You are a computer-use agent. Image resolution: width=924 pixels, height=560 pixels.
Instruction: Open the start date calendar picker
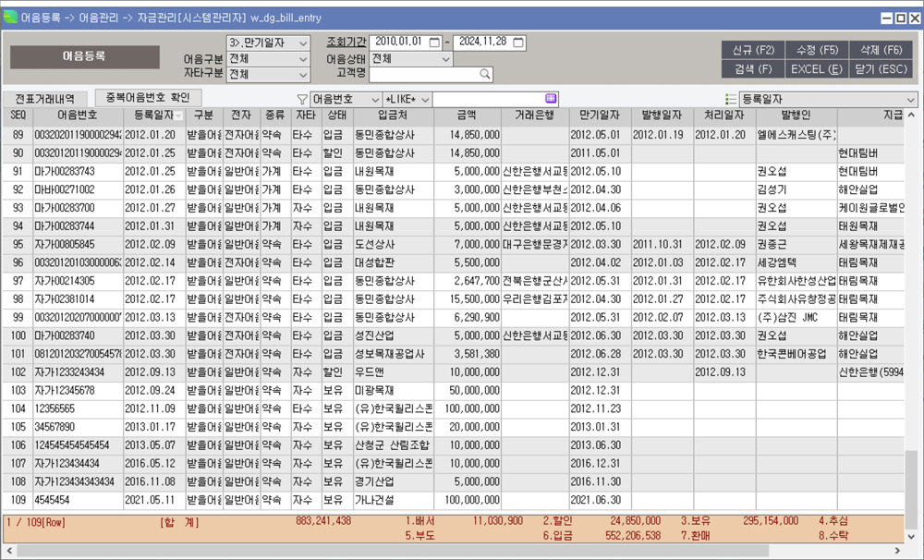point(434,43)
